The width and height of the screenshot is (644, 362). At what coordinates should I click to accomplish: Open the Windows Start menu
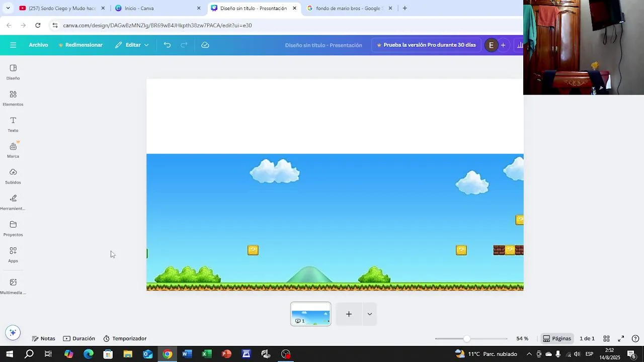tap(10, 354)
